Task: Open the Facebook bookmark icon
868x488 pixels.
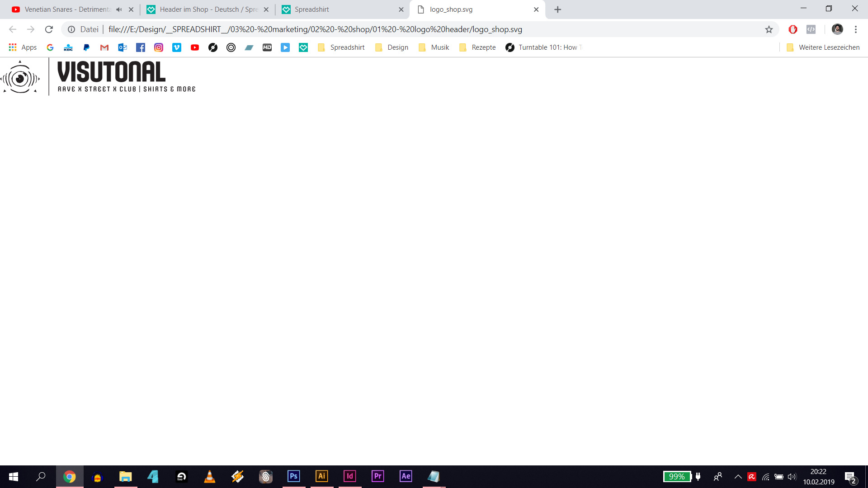Action: pos(141,47)
